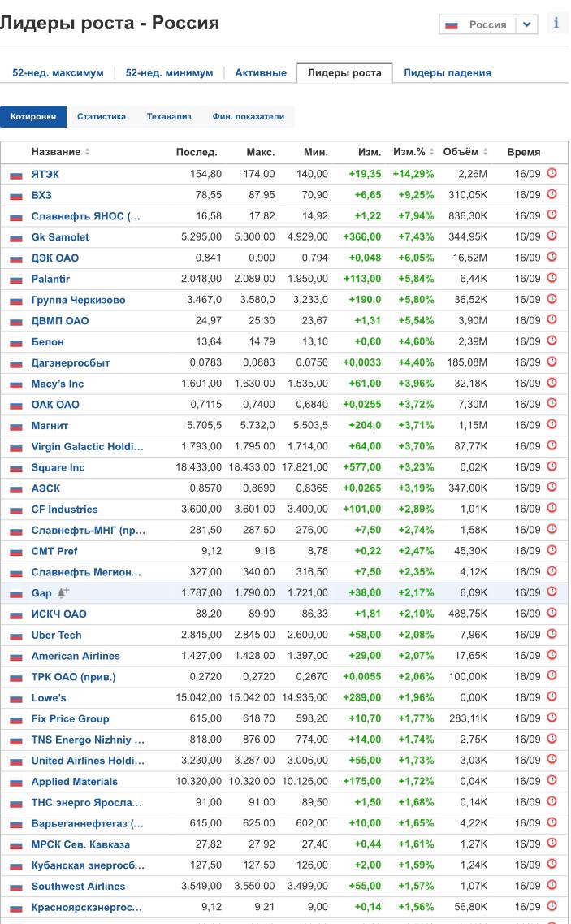571x924 pixels.
Task: Open the ДВМП ОАО stock link
Action: pos(60,320)
